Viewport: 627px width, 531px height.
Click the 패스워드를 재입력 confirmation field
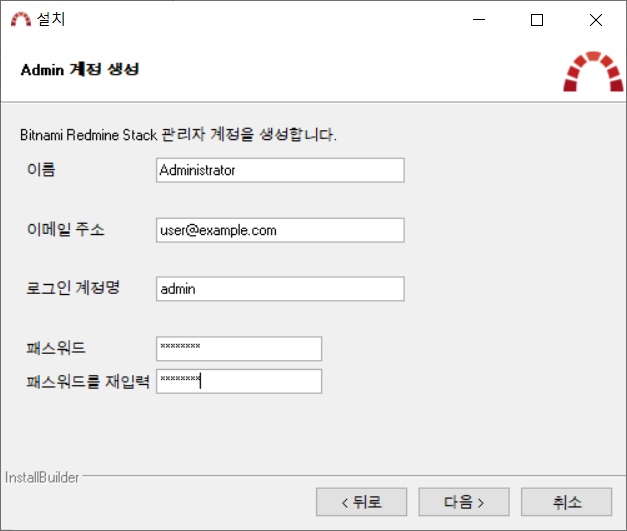[x=239, y=381]
